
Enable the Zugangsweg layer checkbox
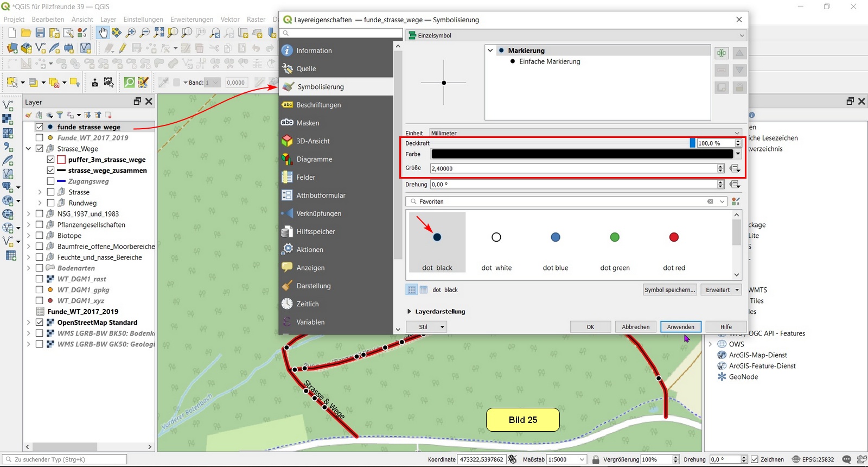click(x=50, y=181)
